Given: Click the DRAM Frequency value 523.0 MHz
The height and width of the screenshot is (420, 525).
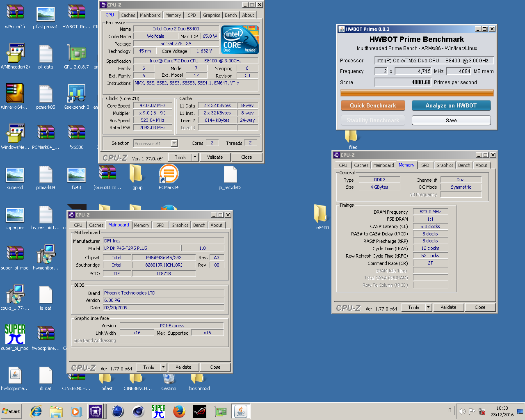Looking at the screenshot, I should pos(430,212).
